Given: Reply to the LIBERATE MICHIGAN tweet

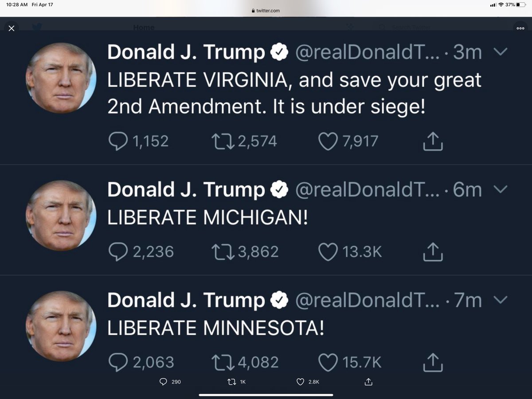Looking at the screenshot, I should 118,252.
